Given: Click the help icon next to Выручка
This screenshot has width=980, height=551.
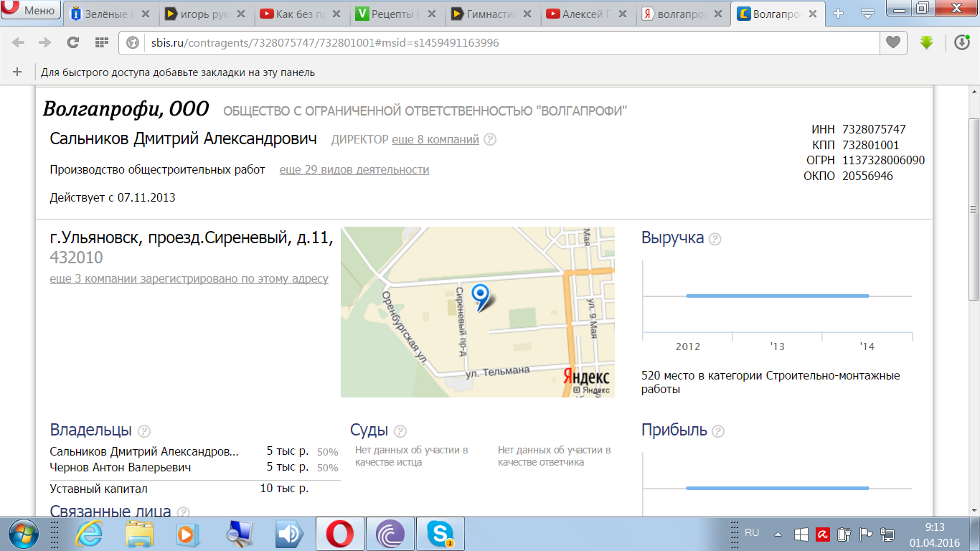Looking at the screenshot, I should [x=715, y=239].
